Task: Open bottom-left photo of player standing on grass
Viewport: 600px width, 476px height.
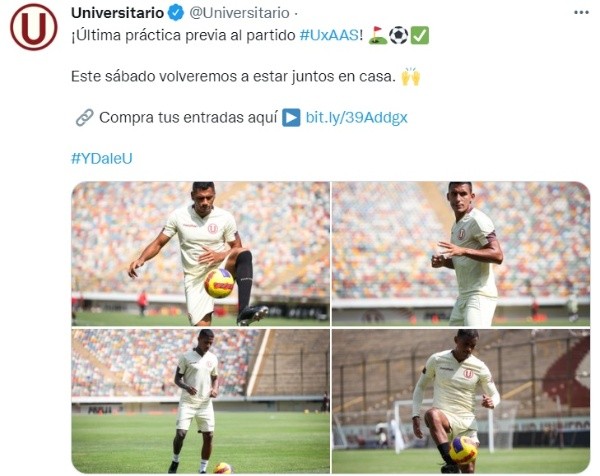Action: [x=201, y=401]
